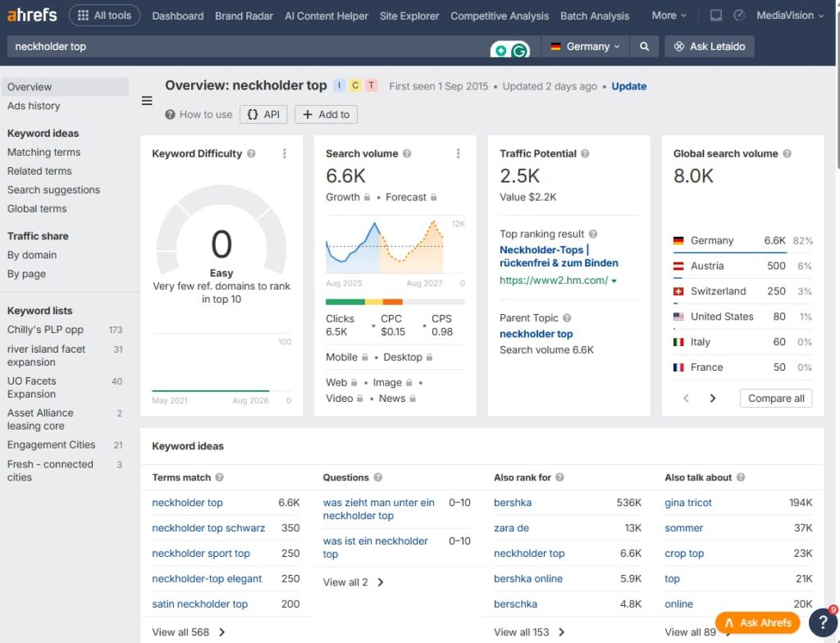Select the Austria country row

(x=742, y=266)
